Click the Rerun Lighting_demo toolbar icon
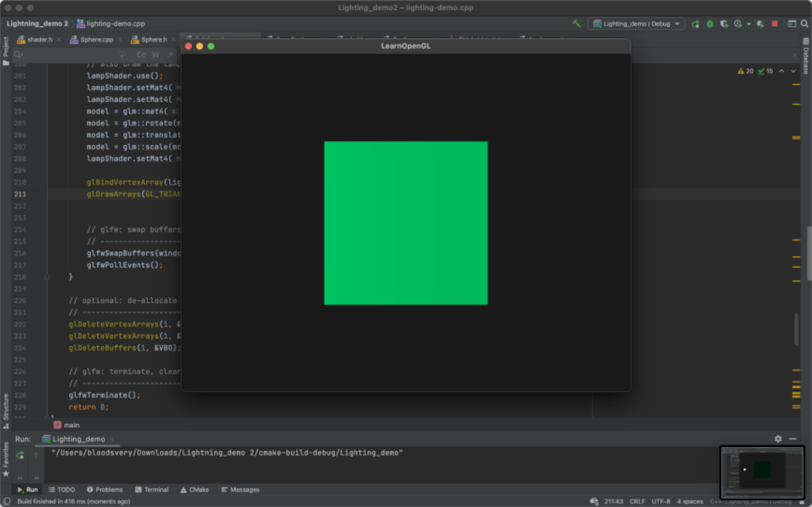The height and width of the screenshot is (507, 812). 695,24
